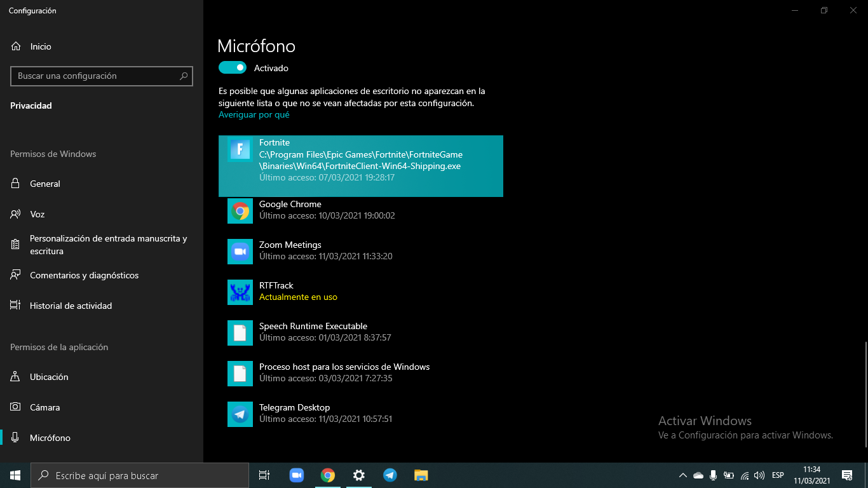The height and width of the screenshot is (488, 868).
Task: Click the Zoom Meetings list icon
Action: coord(240,252)
